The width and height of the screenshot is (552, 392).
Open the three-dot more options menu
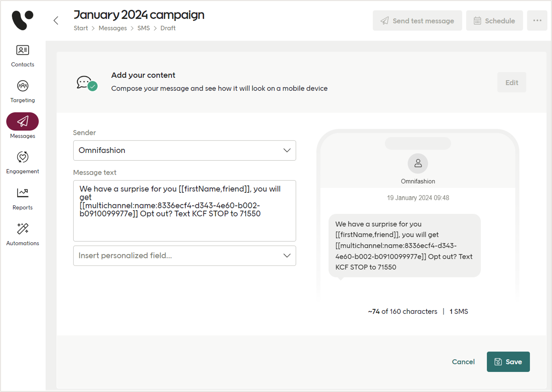[537, 21]
